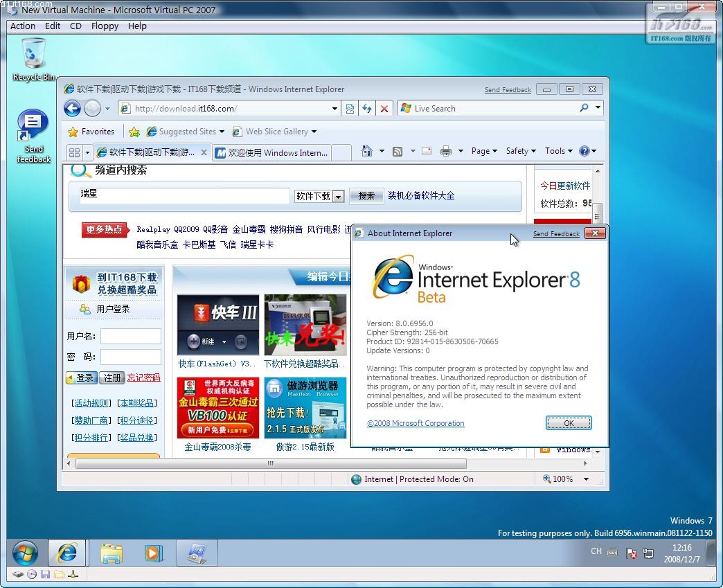Screen dimensions: 723x588
Task: Open the Page command menu
Action: (x=484, y=151)
